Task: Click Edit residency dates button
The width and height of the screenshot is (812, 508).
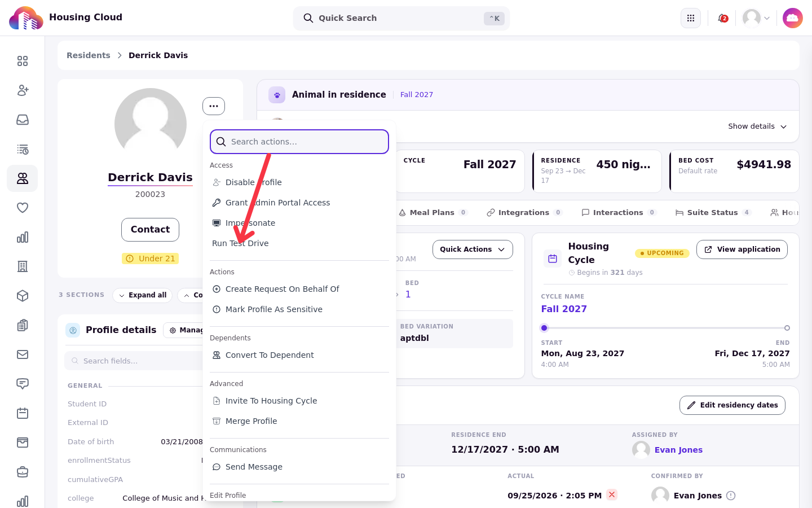Action: [x=732, y=405]
